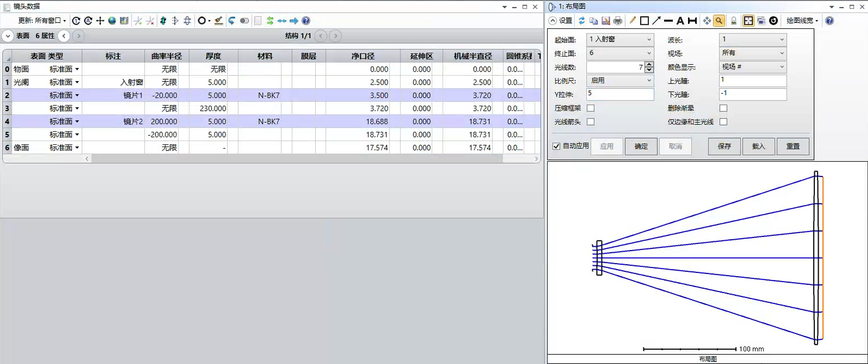
Task: Toggle the 压缩框架 checkbox
Action: point(591,108)
